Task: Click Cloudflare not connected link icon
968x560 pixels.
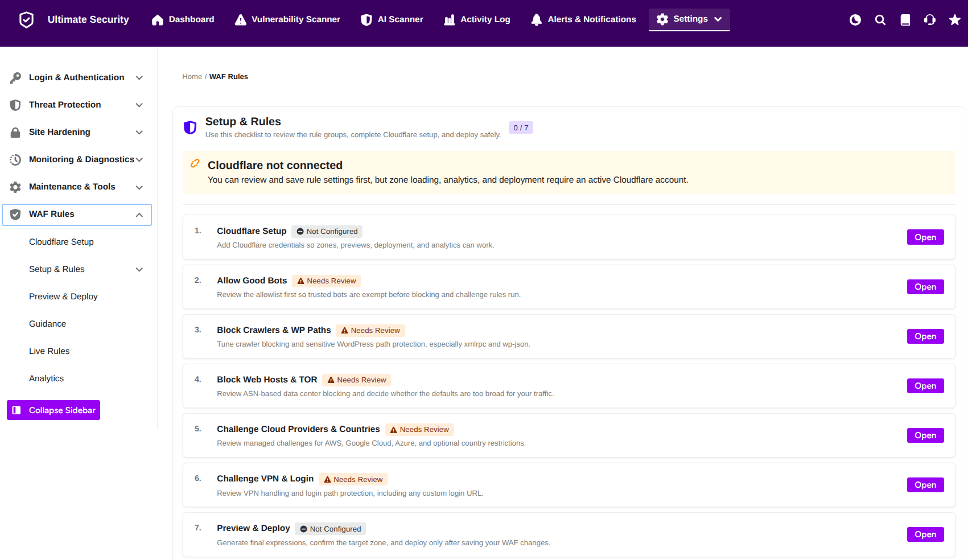Action: 195,163
